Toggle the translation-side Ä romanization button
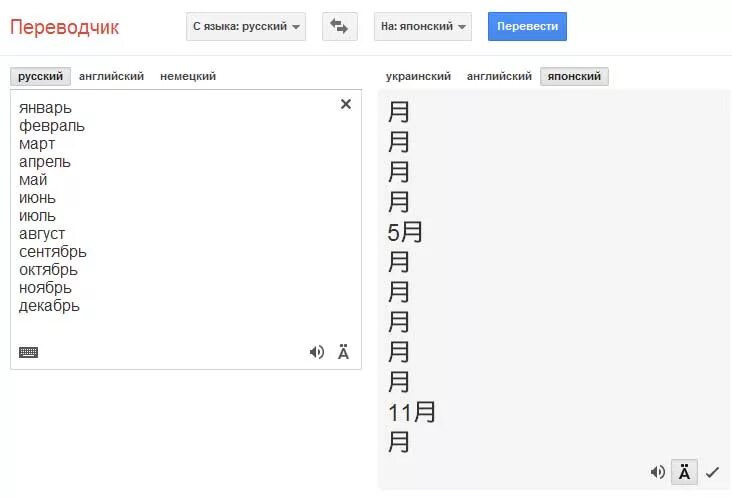Viewport: 732px width, 497px height. point(684,472)
